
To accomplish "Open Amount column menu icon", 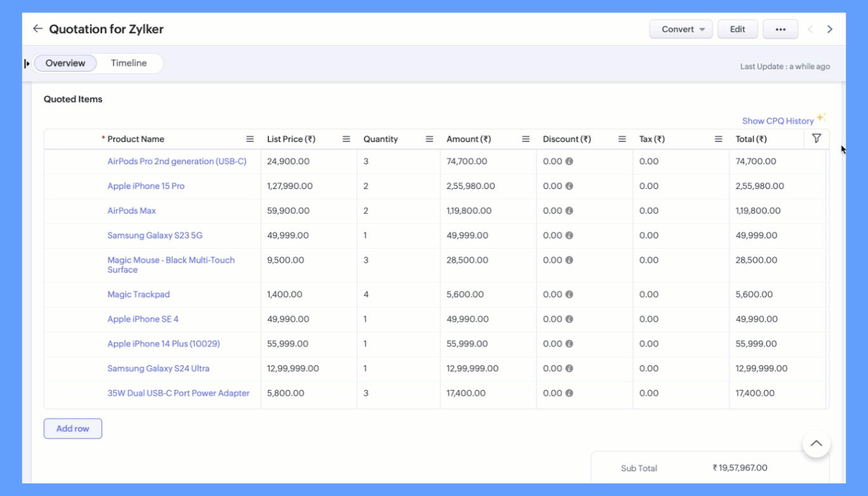I will [526, 139].
